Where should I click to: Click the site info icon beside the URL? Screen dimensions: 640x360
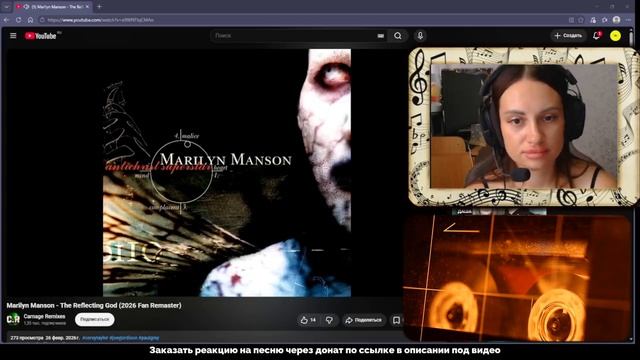[42, 20]
